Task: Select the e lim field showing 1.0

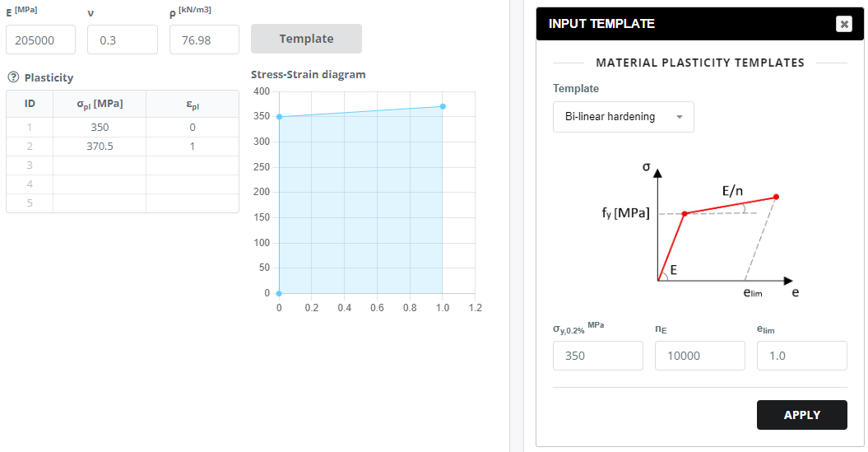Action: coord(802,356)
